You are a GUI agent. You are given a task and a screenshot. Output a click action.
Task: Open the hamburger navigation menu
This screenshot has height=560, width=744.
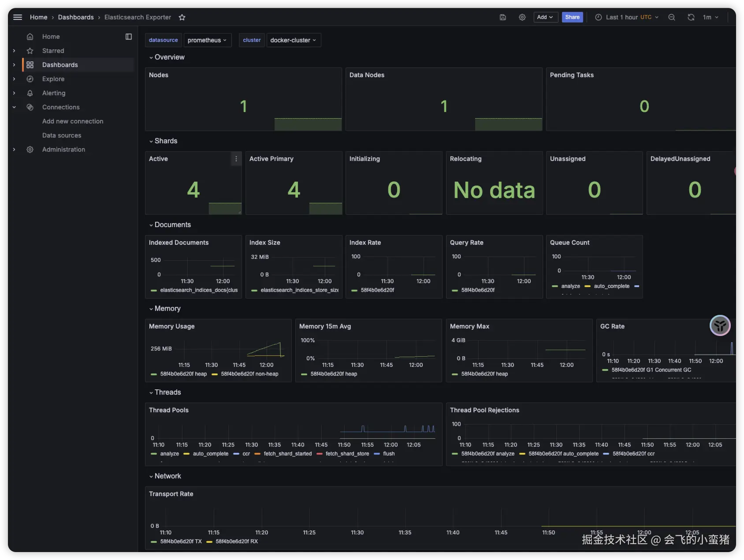tap(18, 17)
